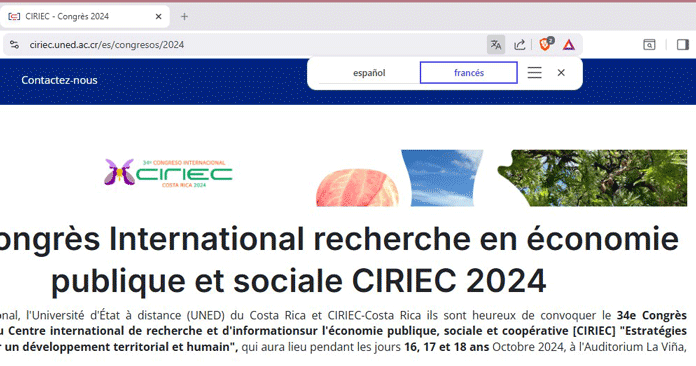696x366 pixels.
Task: Open a new tab with plus button
Action: [184, 17]
